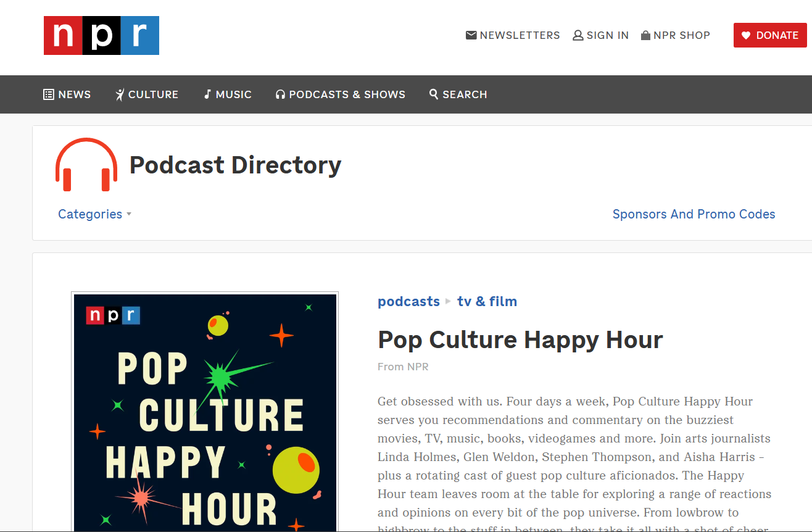The width and height of the screenshot is (812, 532).
Task: Click the headphones icon beside Podcasts & Shows
Action: click(281, 94)
